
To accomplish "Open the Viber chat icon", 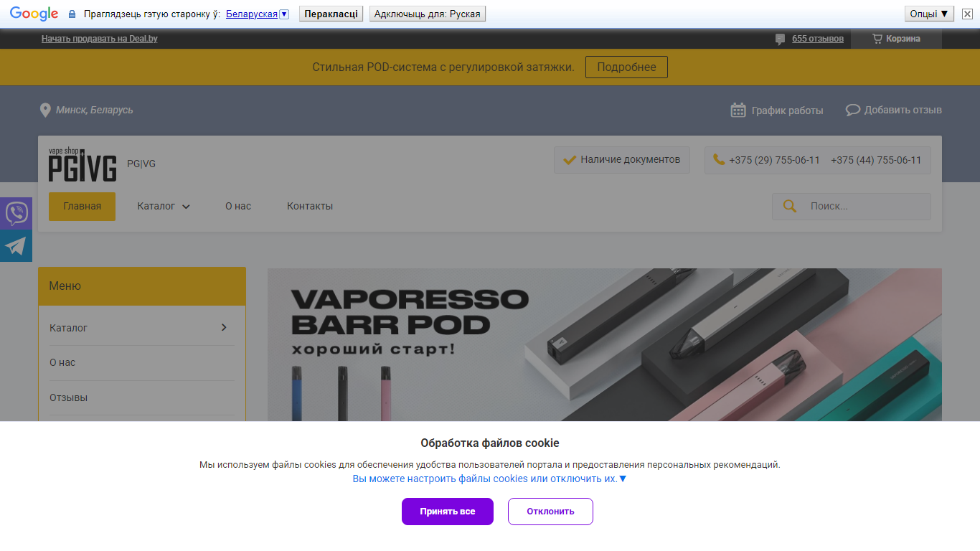I will [16, 213].
